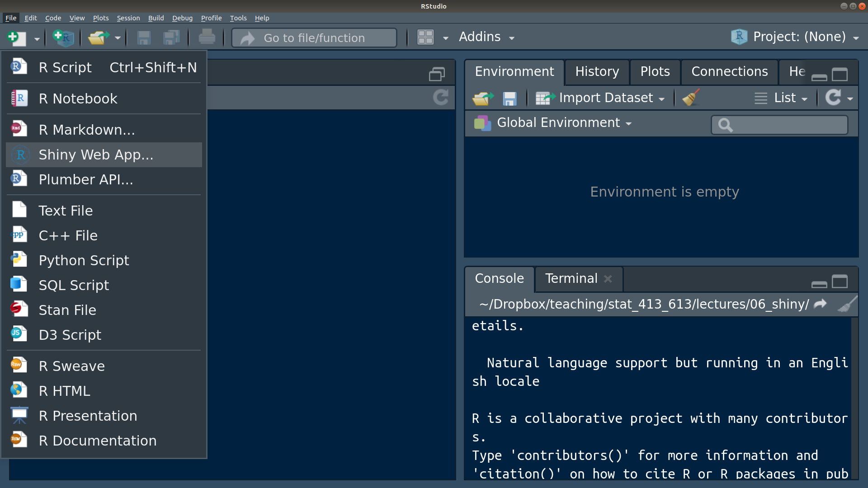Switch to the Environment tab
Viewport: 868px width, 488px height.
point(514,72)
